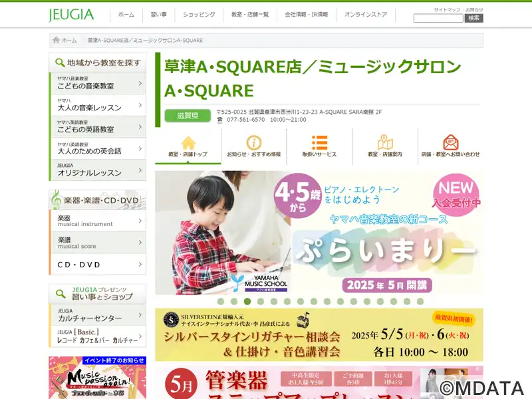The width and height of the screenshot is (532, 399).
Task: Expand the 大人の音楽レッスン arrow
Action: pos(140,105)
